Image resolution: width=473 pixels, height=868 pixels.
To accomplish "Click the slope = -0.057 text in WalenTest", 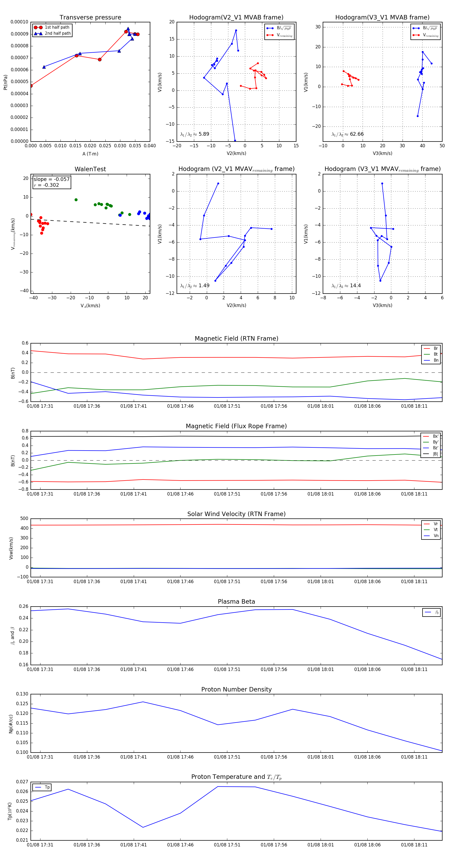I will click(x=52, y=179).
